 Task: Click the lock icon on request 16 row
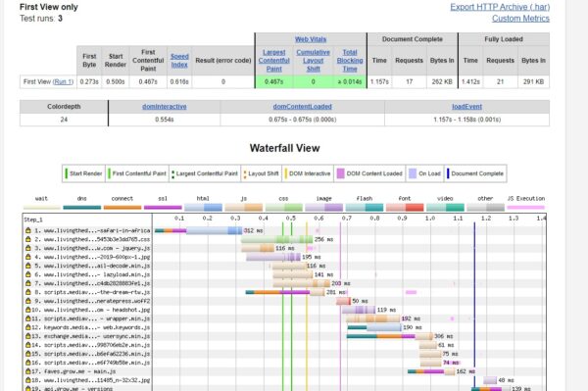(28, 363)
